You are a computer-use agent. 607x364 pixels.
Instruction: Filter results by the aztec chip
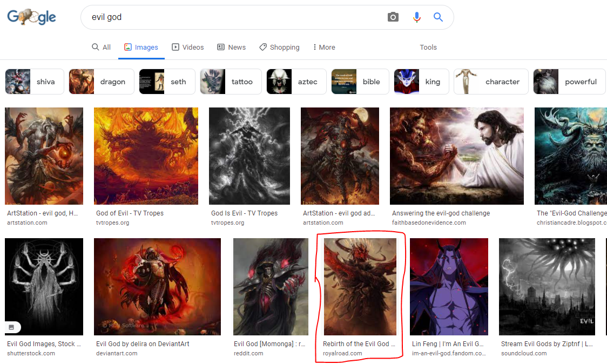point(296,82)
